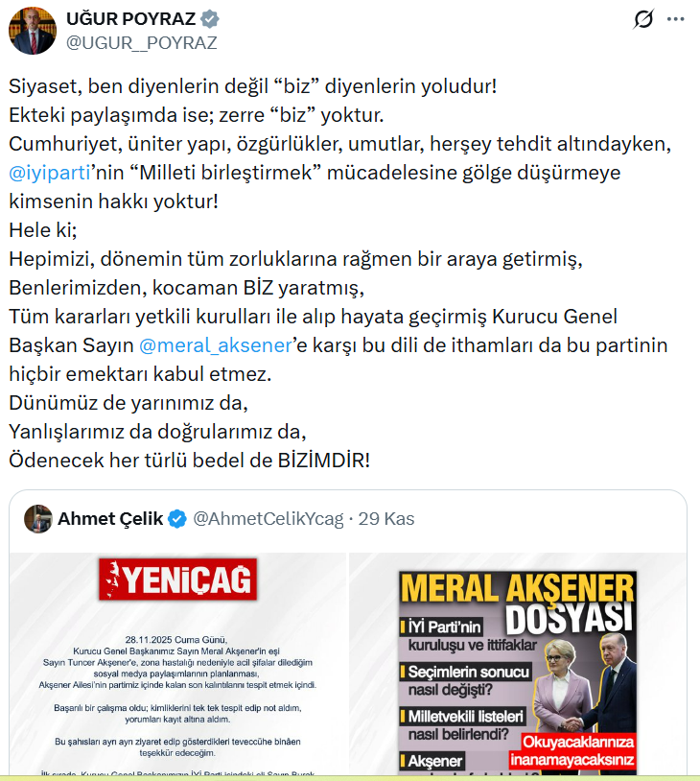The height and width of the screenshot is (781, 700).
Task: Click Uğur Poyraz's profile avatar photo
Action: (x=33, y=31)
